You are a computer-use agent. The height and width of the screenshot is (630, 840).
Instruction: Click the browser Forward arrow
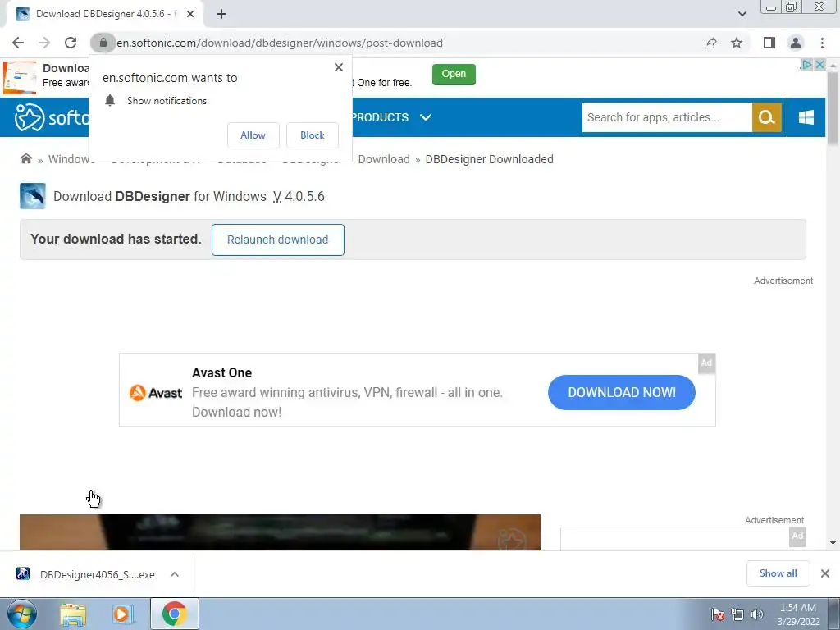pos(44,43)
